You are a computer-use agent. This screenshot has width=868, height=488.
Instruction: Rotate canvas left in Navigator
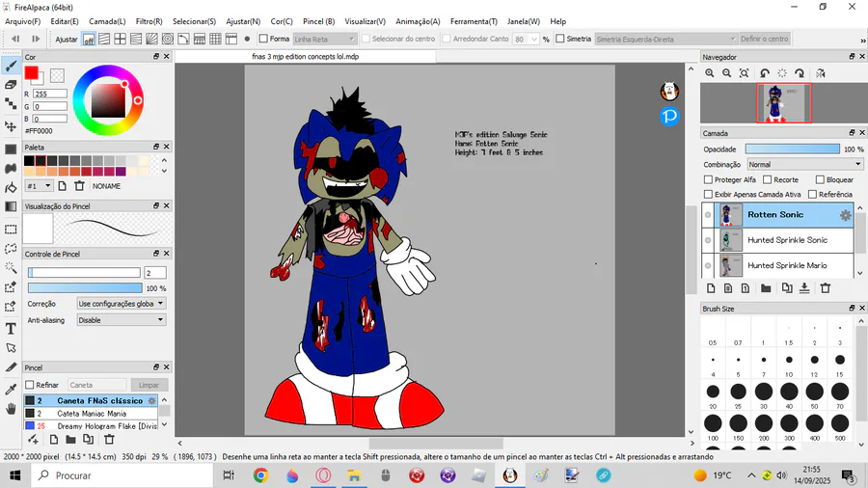coord(765,73)
